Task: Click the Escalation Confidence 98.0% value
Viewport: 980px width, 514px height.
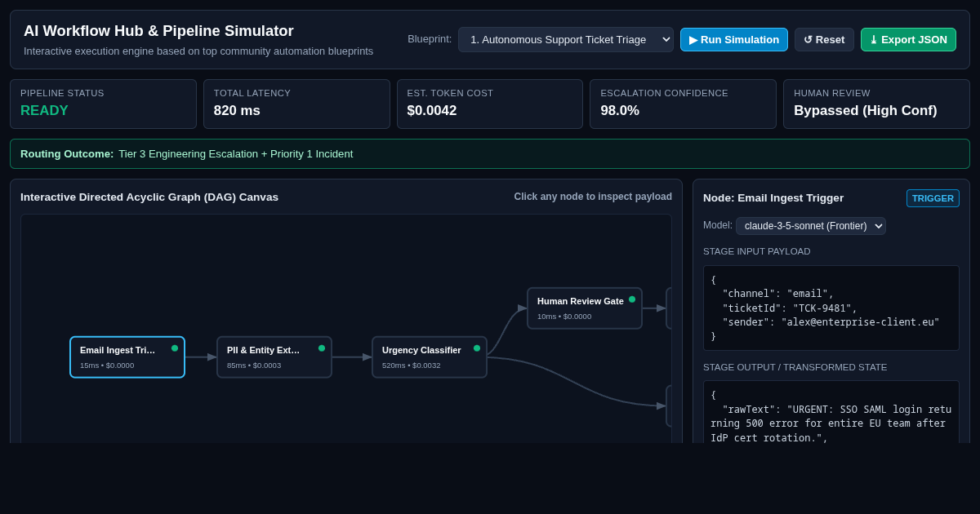Action: pos(620,111)
